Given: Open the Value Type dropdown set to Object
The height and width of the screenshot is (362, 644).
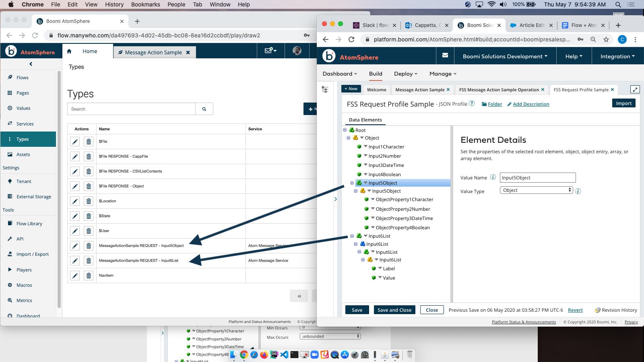Looking at the screenshot, I should pyautogui.click(x=536, y=190).
